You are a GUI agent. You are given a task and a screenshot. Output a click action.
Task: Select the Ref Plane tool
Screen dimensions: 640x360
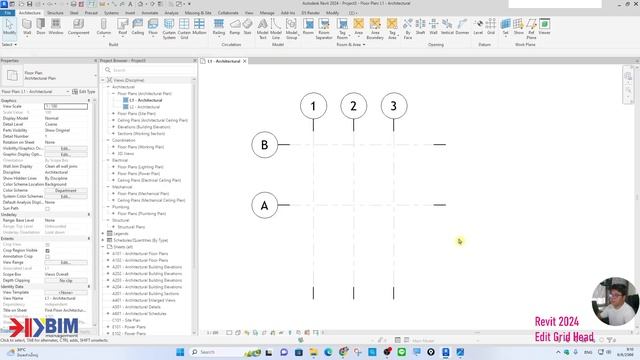click(x=531, y=29)
